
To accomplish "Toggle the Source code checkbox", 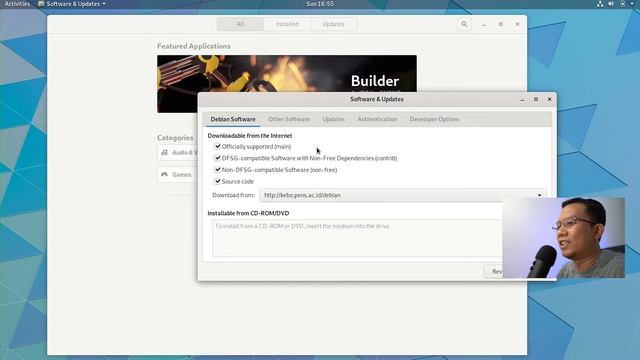I will 217,181.
